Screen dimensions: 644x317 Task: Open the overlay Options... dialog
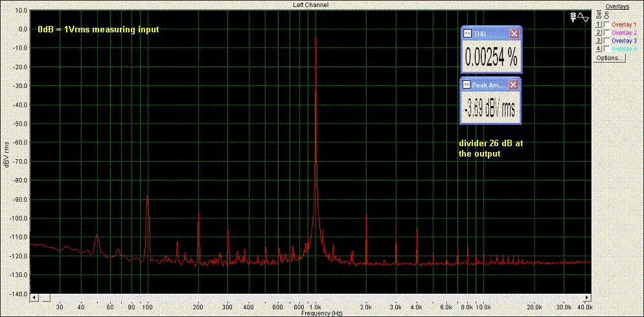click(x=610, y=58)
